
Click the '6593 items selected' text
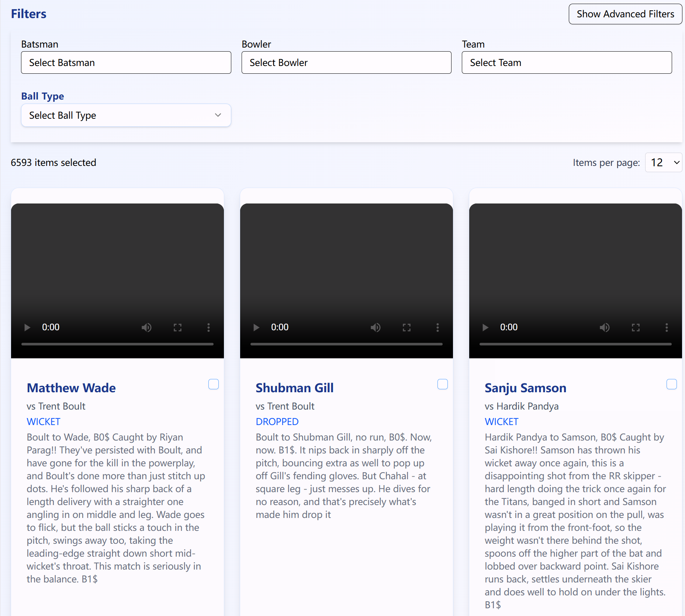(x=53, y=163)
